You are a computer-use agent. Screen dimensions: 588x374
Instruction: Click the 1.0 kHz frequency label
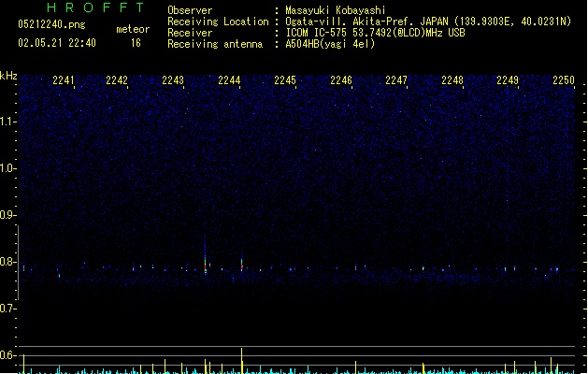[x=7, y=168]
